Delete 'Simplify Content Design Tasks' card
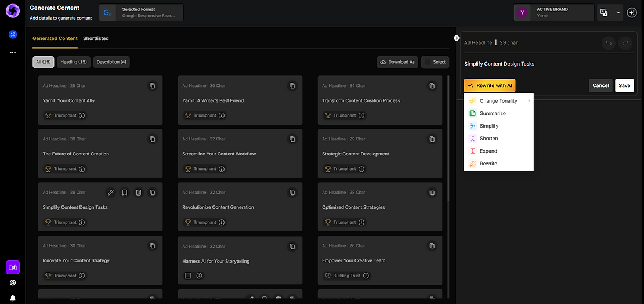644x304 pixels. click(x=139, y=192)
